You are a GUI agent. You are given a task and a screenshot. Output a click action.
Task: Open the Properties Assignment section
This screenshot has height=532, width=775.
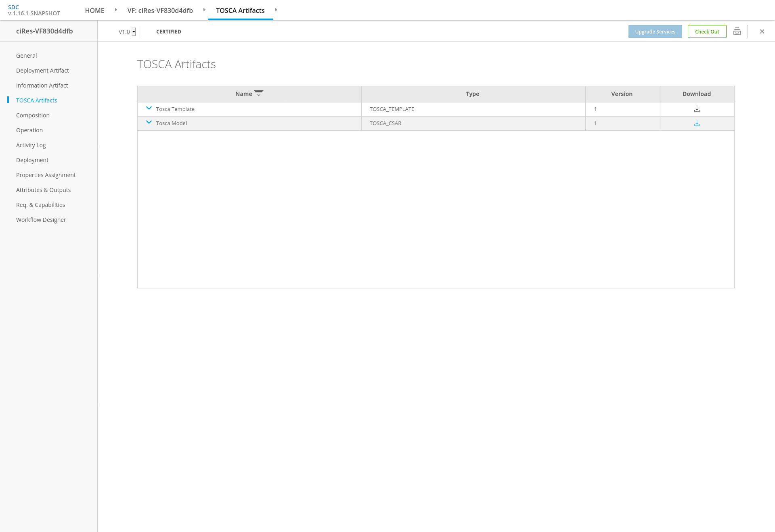[x=46, y=175]
